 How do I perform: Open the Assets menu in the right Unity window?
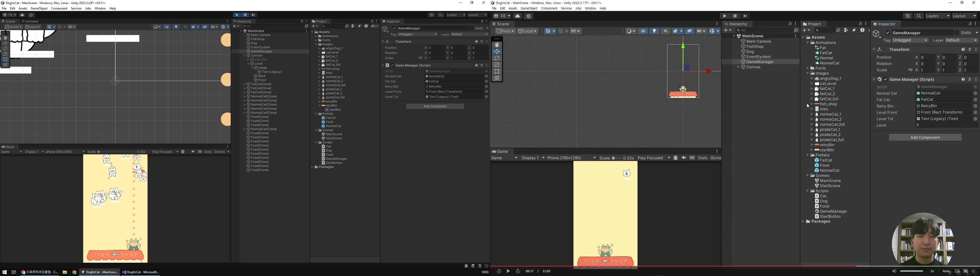[x=513, y=8]
